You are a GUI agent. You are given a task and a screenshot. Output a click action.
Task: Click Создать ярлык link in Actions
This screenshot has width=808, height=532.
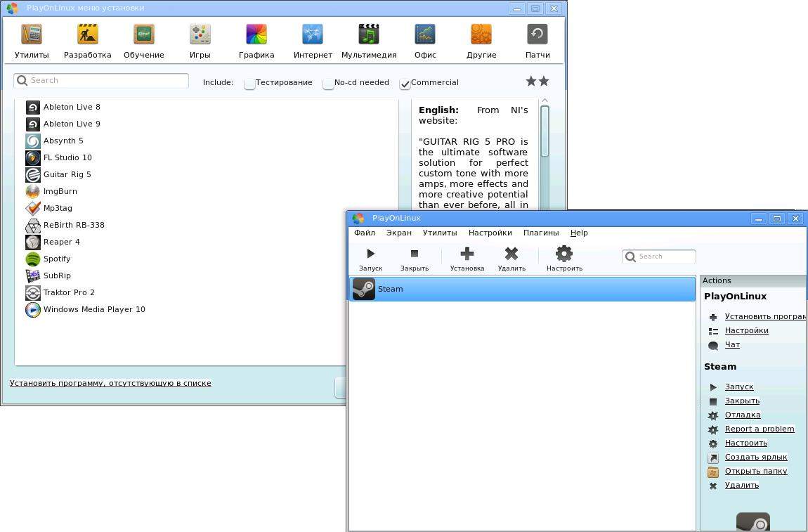coord(755,457)
